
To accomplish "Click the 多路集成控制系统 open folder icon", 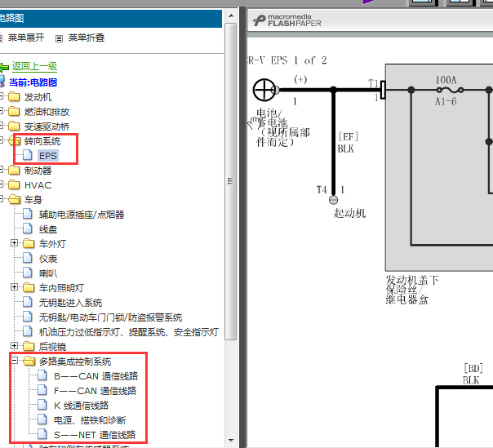I will [29, 361].
